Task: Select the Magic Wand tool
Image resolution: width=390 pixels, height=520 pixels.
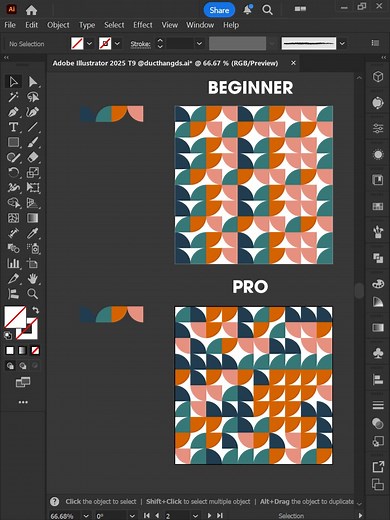Action: 13,97
